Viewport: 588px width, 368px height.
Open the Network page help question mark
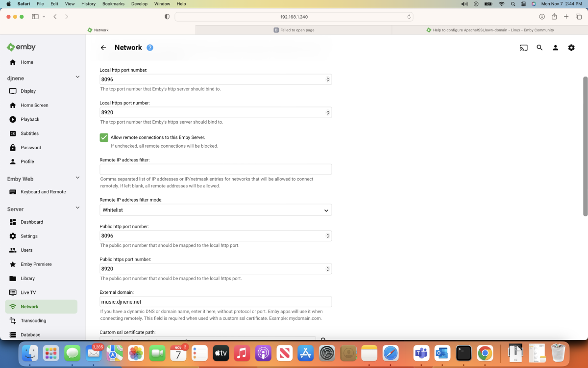150,47
